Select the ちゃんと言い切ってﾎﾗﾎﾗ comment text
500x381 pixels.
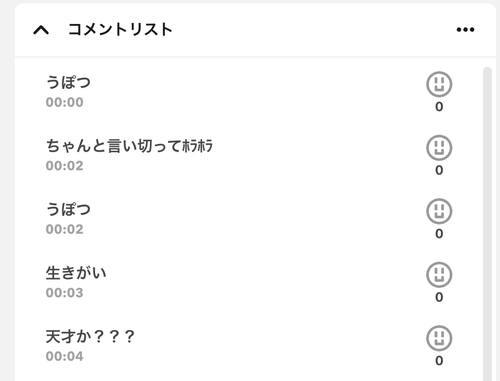tap(129, 146)
